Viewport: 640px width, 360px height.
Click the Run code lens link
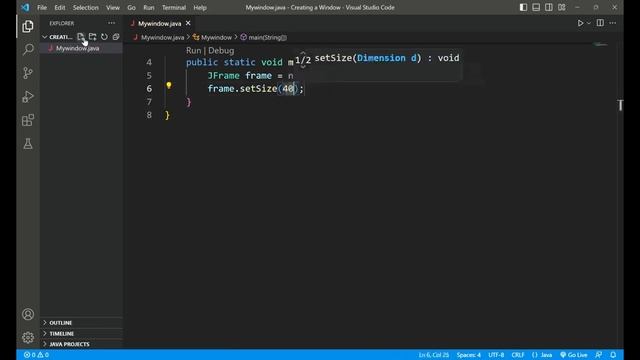click(193, 51)
